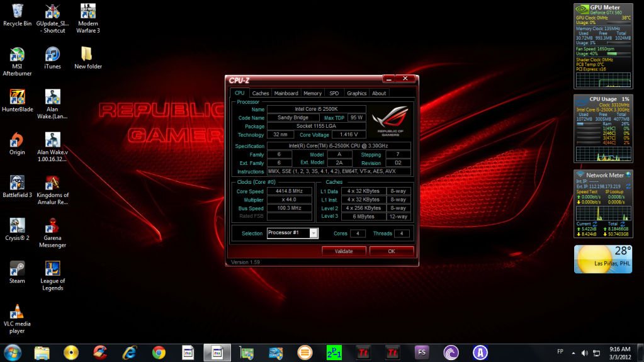Click Speed Test in Network Meter
Image resolution: width=644 pixels, height=362 pixels.
tap(587, 192)
